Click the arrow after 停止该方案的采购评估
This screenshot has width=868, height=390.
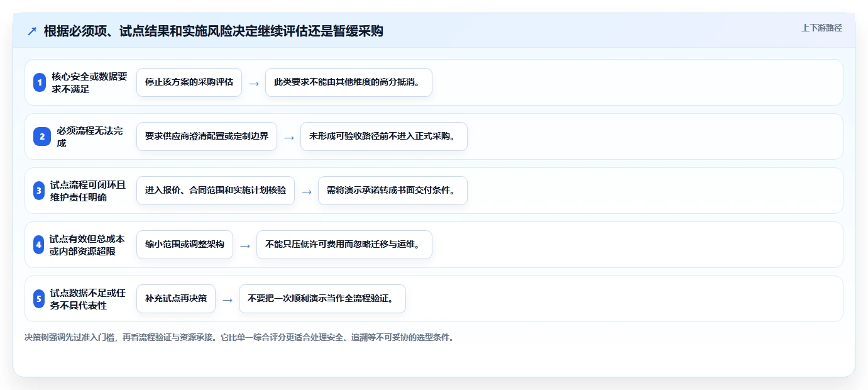point(254,83)
